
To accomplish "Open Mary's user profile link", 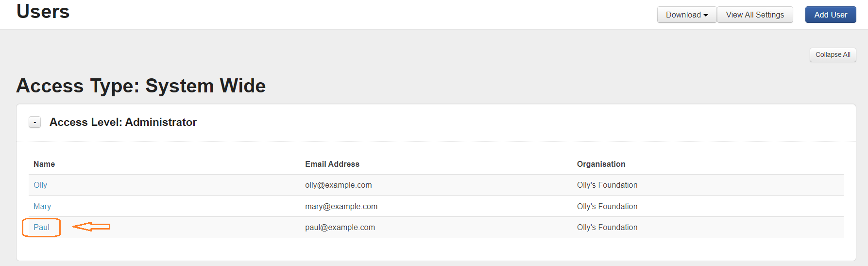I will (42, 207).
